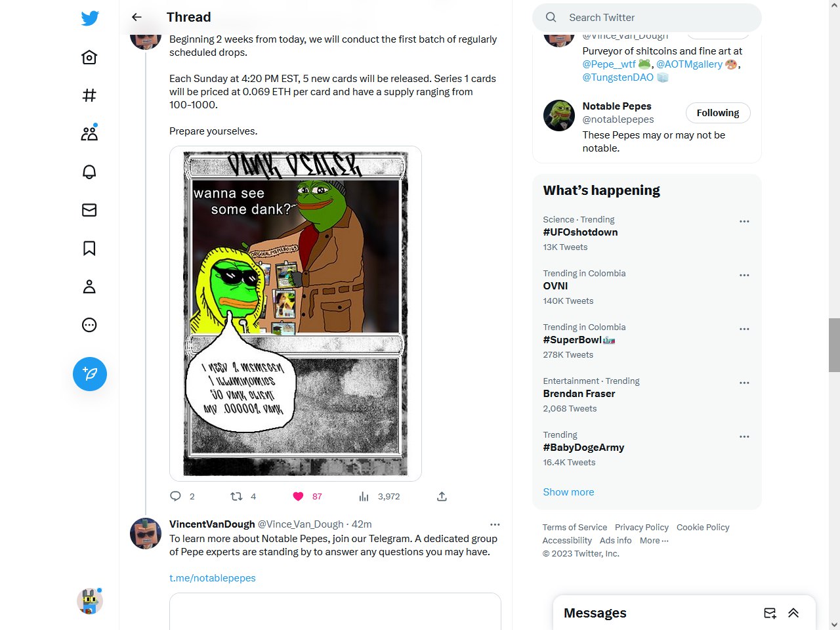Open Notifications bell icon
This screenshot has width=840, height=630.
point(90,172)
